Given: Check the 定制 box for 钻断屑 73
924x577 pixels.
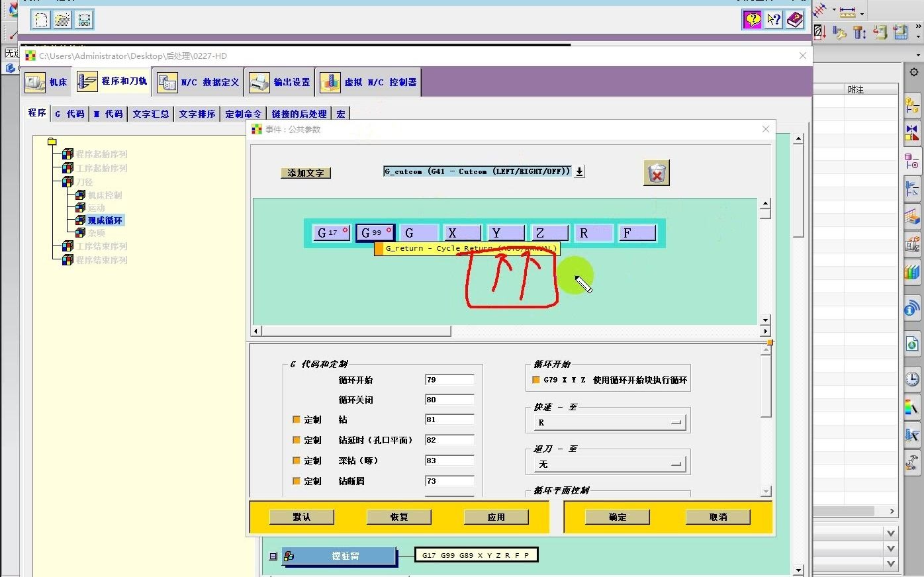Looking at the screenshot, I should (296, 480).
